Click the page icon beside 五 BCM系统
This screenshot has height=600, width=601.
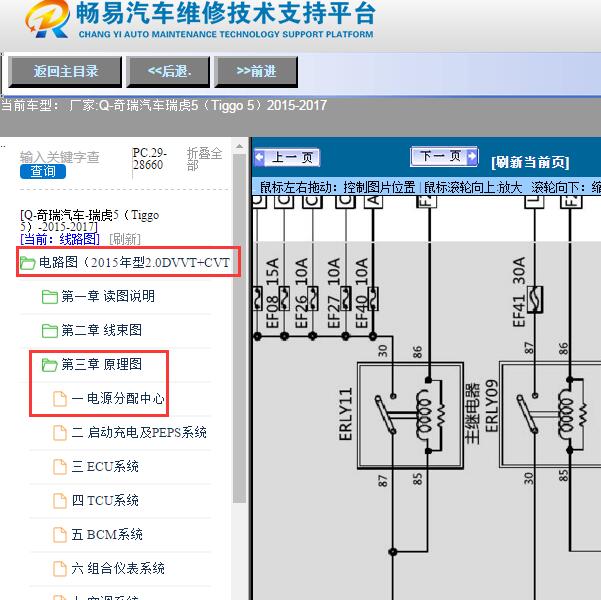(59, 535)
